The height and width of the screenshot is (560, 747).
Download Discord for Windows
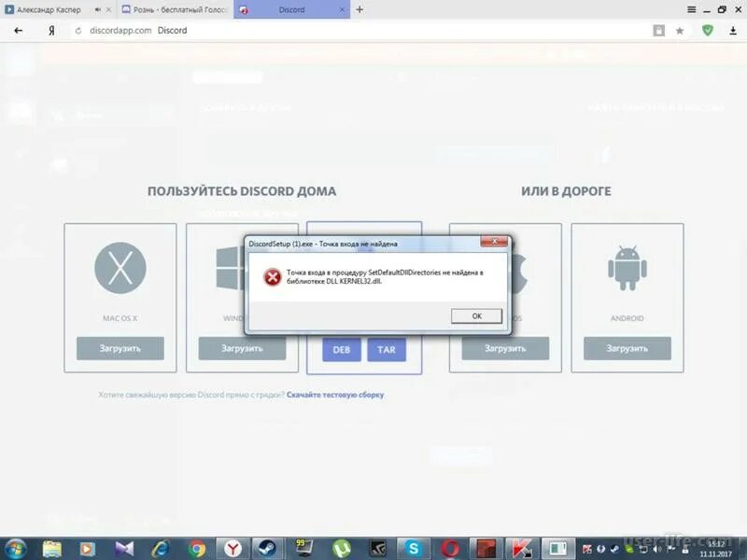242,348
